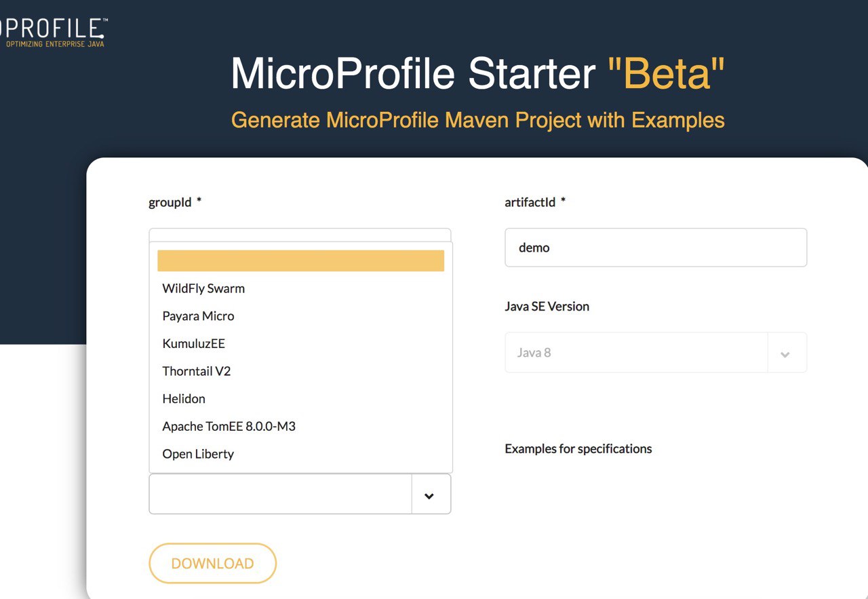Expand the Java SE Version dropdown arrow
The height and width of the screenshot is (599, 868).
pos(785,353)
